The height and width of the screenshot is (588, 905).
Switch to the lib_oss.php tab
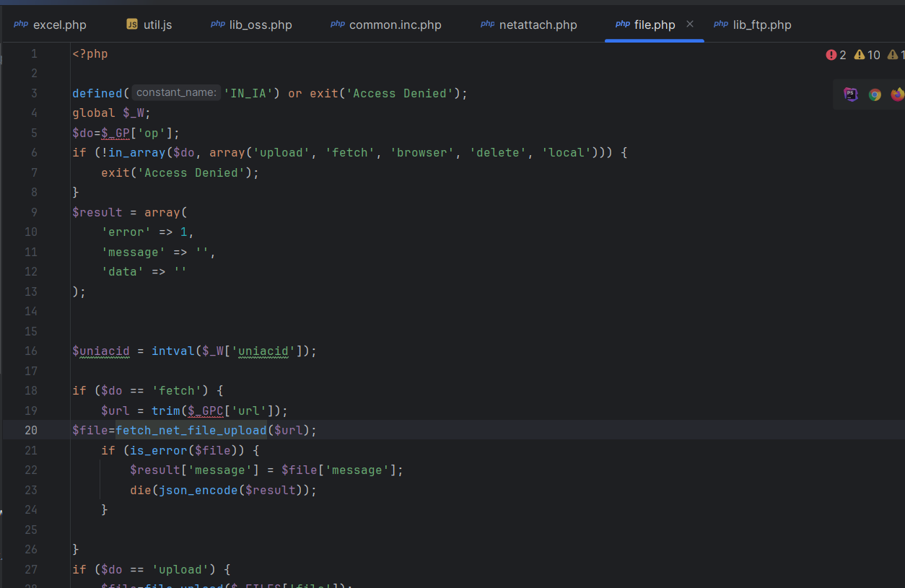pyautogui.click(x=251, y=25)
